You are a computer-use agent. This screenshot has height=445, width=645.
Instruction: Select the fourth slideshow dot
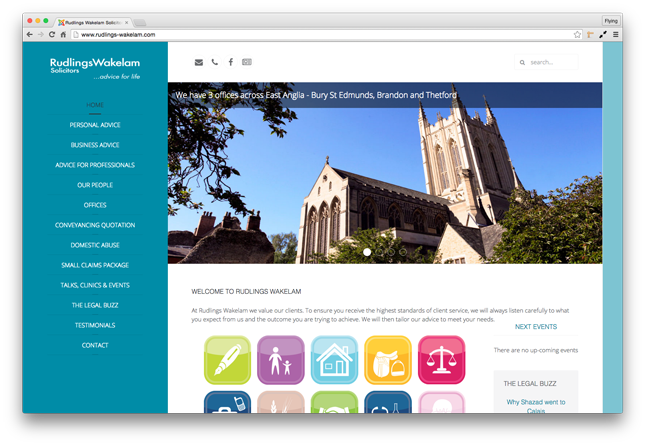click(x=403, y=252)
